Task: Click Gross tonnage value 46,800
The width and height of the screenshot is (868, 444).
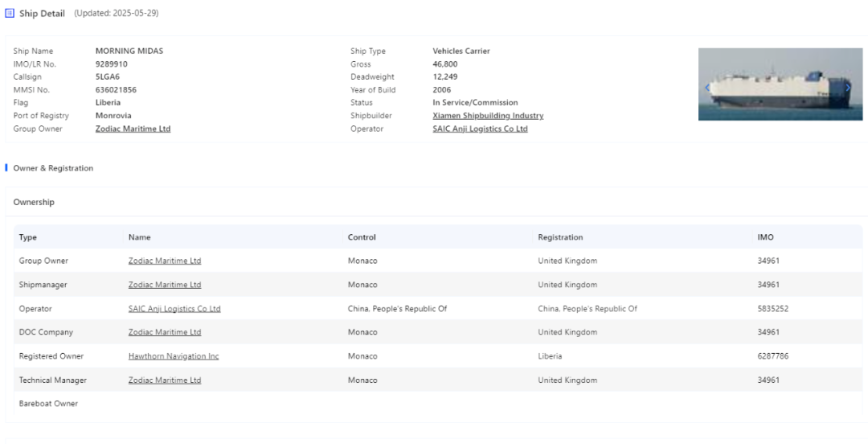Action: pos(445,64)
